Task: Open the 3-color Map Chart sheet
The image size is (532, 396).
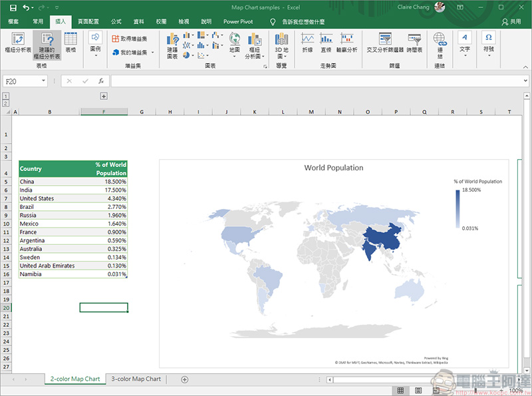Action: tap(136, 379)
